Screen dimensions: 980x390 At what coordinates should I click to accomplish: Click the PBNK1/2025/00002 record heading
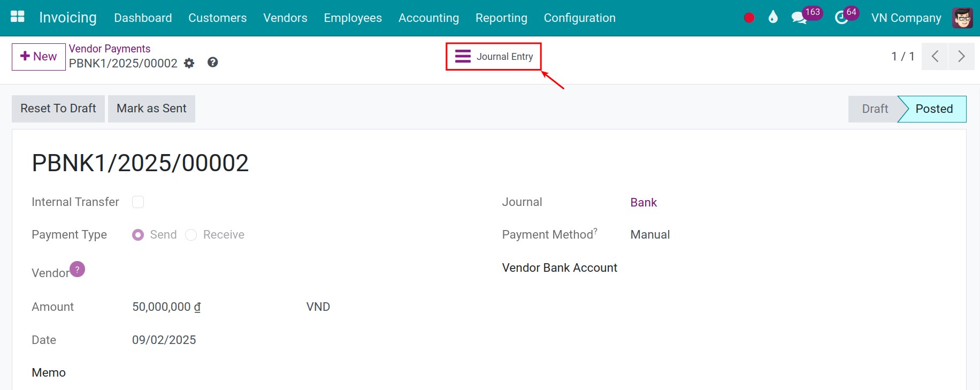click(140, 163)
